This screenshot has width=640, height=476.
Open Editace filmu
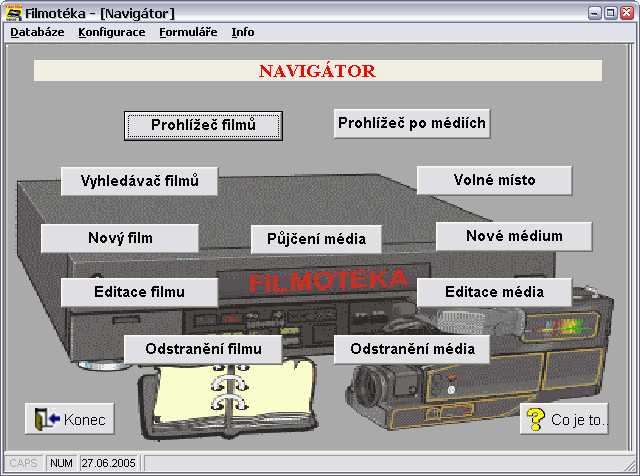(139, 292)
